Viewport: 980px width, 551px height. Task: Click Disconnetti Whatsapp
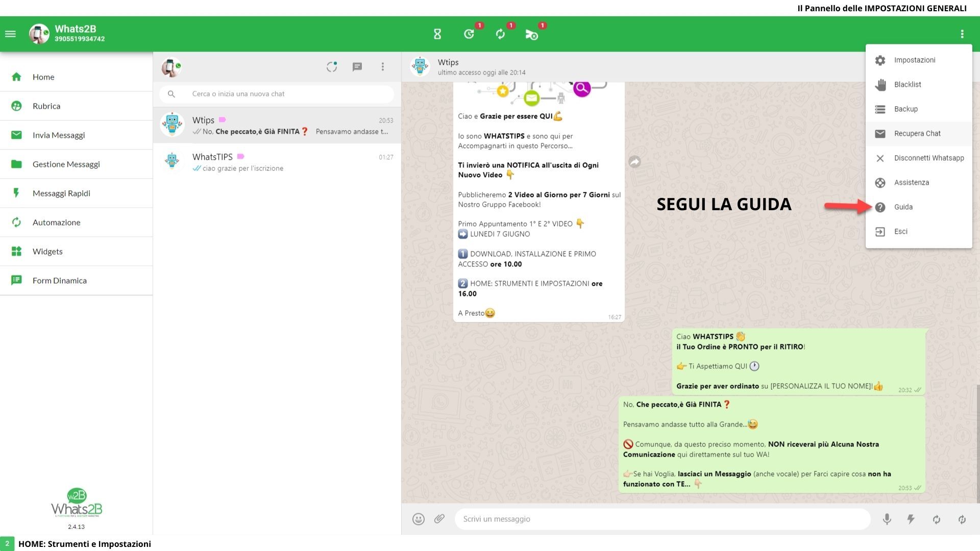tap(919, 158)
